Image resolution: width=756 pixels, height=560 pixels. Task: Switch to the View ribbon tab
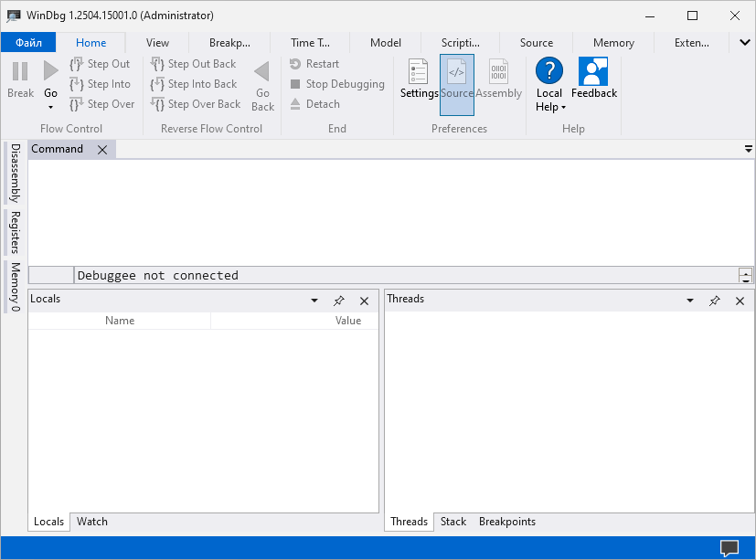click(x=157, y=43)
